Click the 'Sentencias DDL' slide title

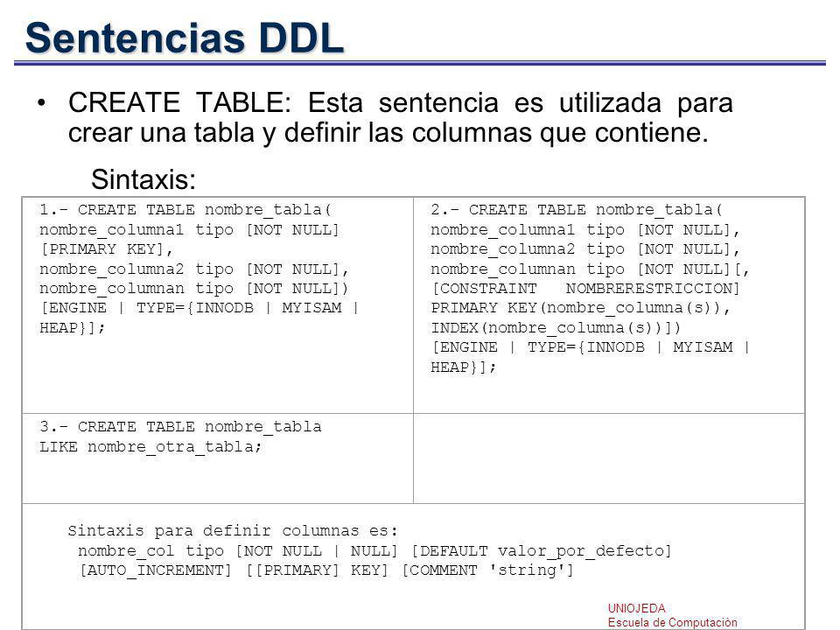point(185,38)
